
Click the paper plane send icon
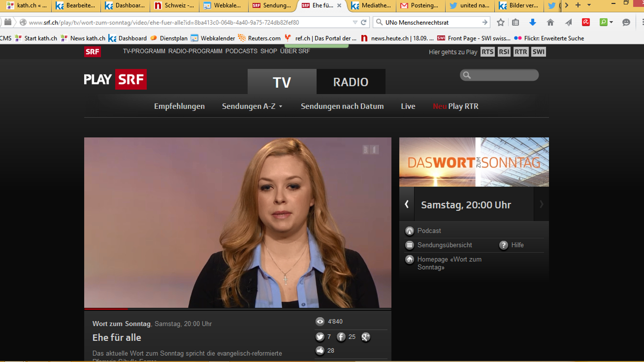[x=569, y=22]
